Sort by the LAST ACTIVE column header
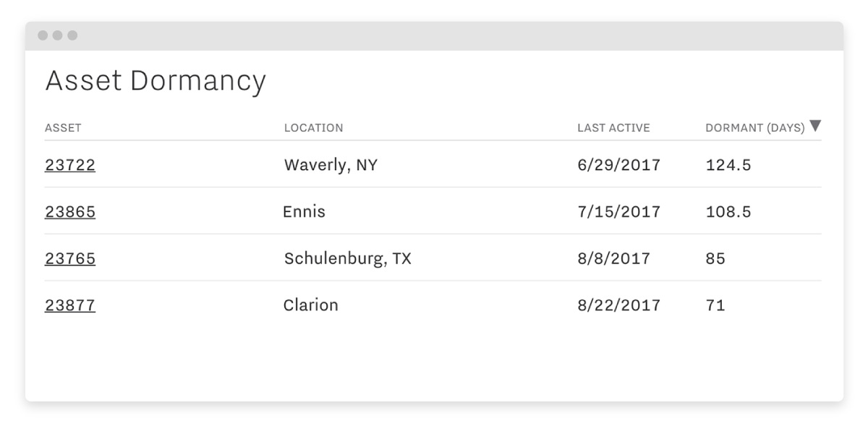Screen dimensions: 868x434 click(x=613, y=128)
